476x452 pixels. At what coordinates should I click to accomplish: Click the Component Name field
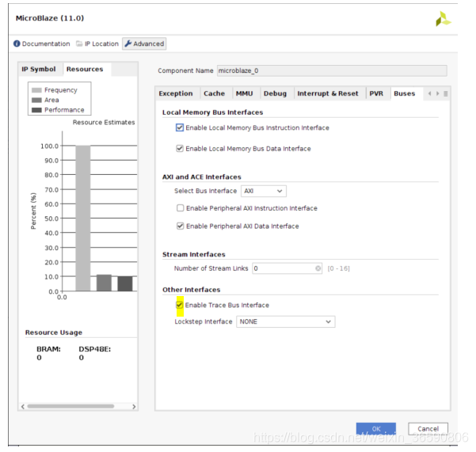click(332, 70)
